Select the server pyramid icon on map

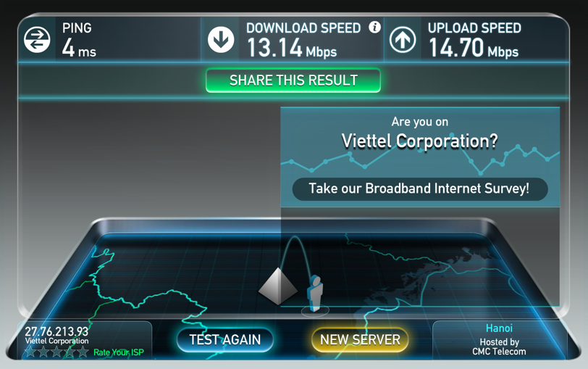click(x=278, y=286)
